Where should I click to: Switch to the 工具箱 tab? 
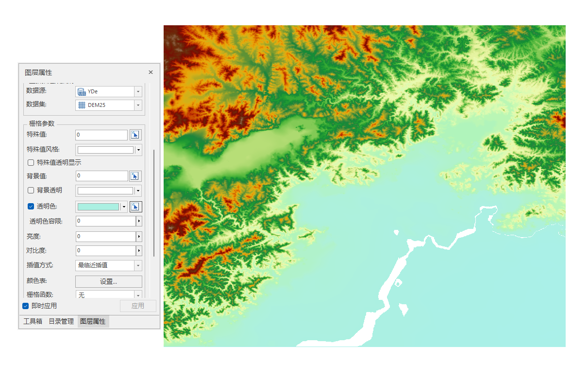pos(33,322)
